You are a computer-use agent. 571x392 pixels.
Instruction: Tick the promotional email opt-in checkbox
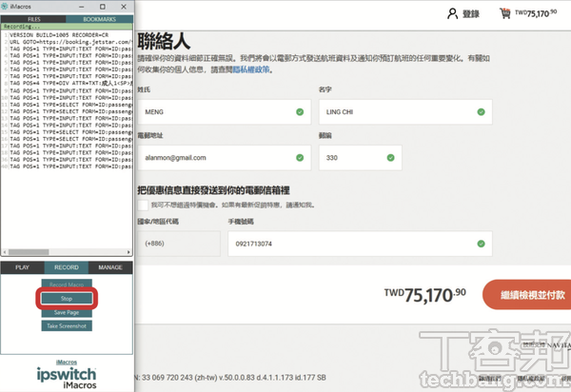point(143,205)
